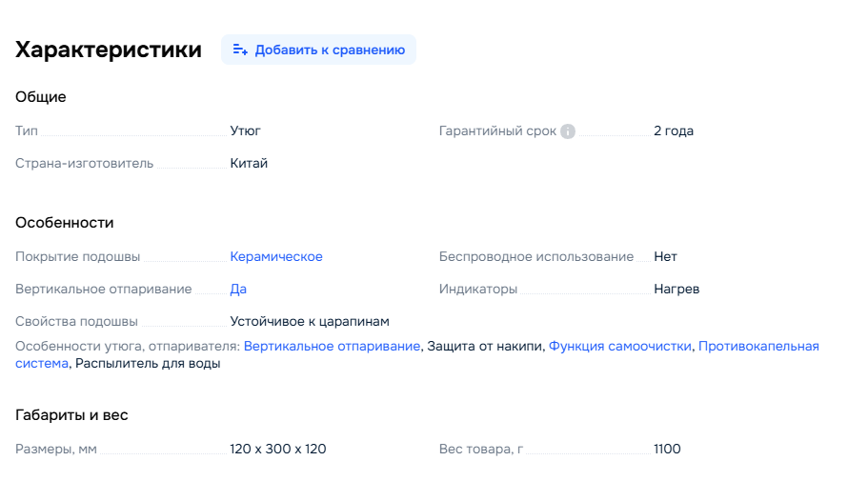Screen dimensions: 868x481
Task: Open warranty info icon next to 'Гарантийный срок'
Action: click(568, 131)
